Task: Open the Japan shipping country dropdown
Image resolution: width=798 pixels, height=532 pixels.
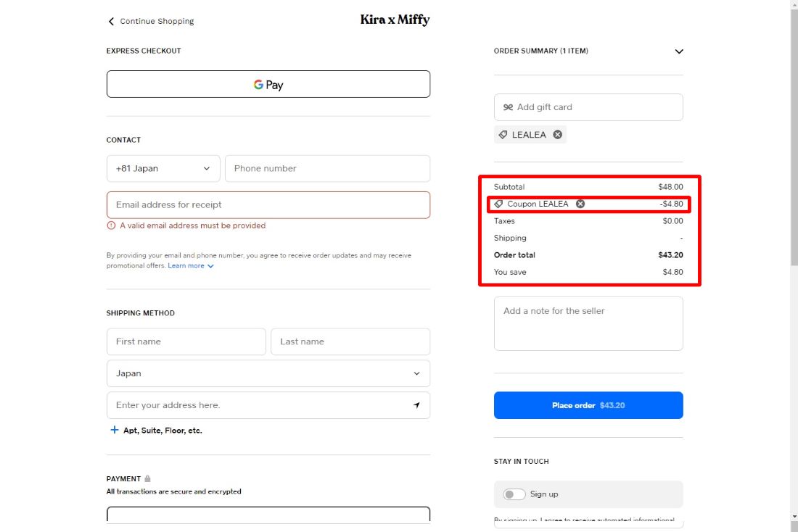Action: pyautogui.click(x=268, y=373)
